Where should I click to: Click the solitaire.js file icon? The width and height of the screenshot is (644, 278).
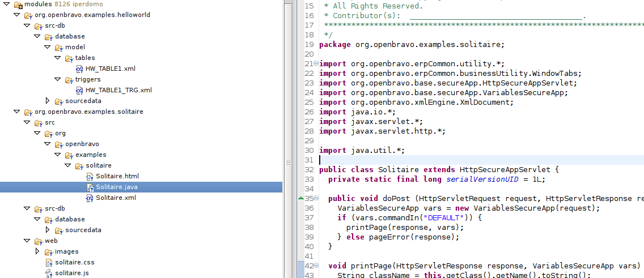[49, 273]
